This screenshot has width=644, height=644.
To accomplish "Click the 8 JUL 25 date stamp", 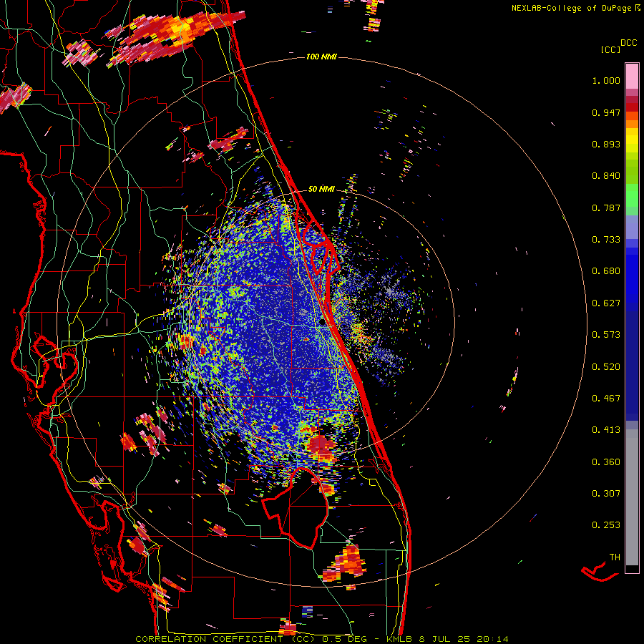I will (444, 639).
